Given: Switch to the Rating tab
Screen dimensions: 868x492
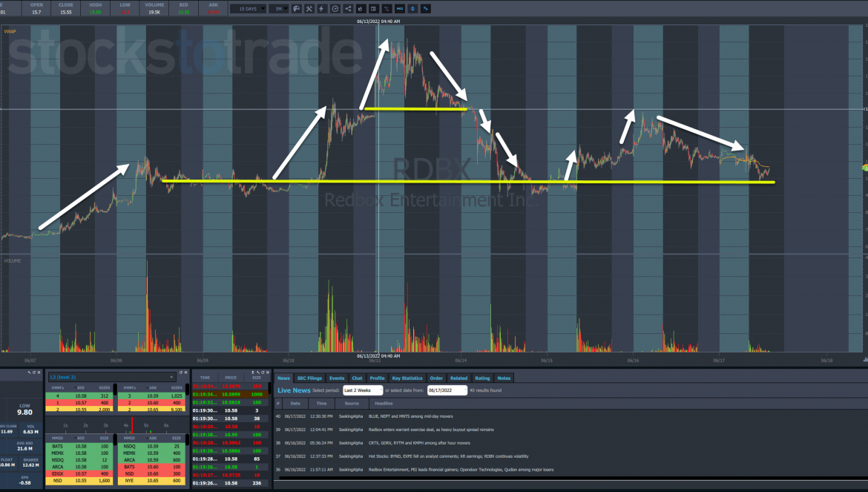Looking at the screenshot, I should [482, 378].
